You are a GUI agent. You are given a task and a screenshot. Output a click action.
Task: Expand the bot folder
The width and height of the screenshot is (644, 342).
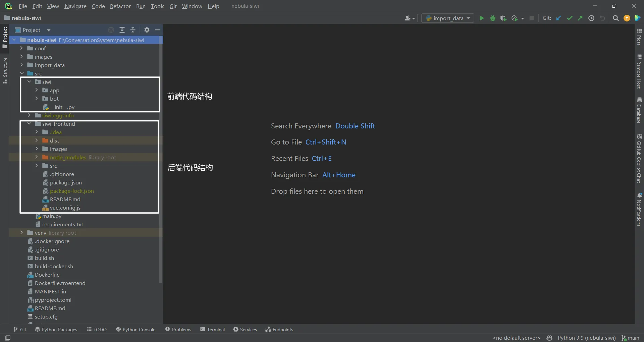(37, 99)
